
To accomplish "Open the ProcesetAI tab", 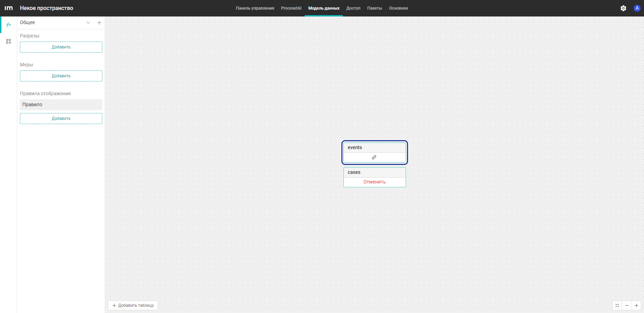I will click(x=291, y=8).
